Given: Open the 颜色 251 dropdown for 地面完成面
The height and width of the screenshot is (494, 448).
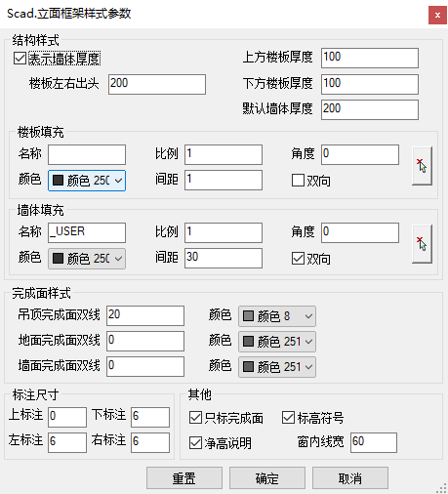Looking at the screenshot, I should tap(277, 342).
